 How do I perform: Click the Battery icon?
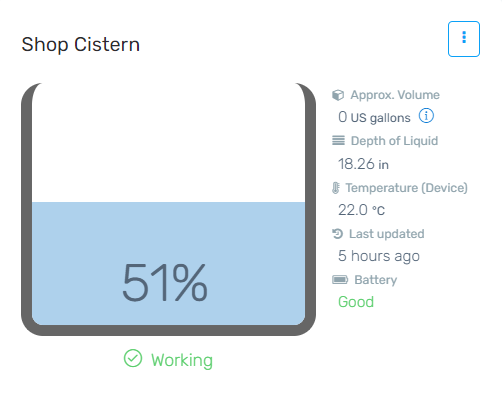pyautogui.click(x=340, y=279)
